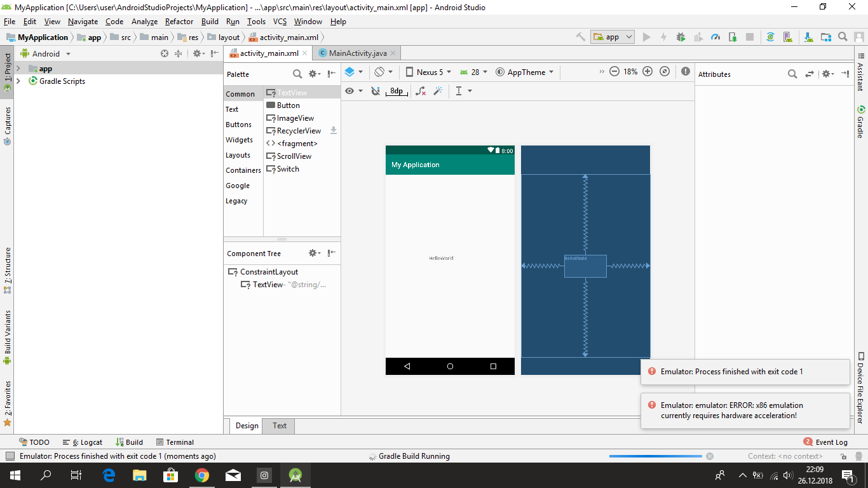Open the Build menu
This screenshot has height=488, width=868.
tap(210, 22)
